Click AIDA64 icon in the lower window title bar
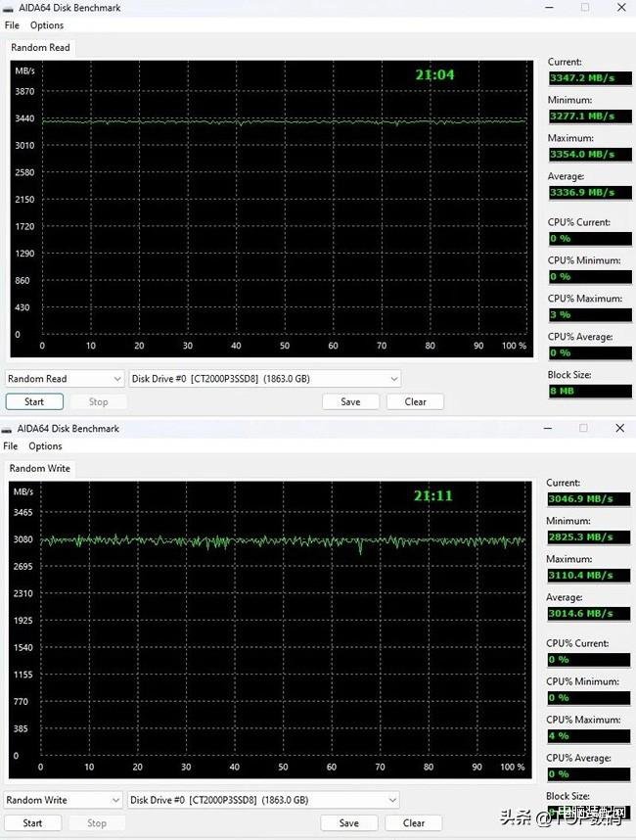This screenshot has width=636, height=840. coord(8,428)
